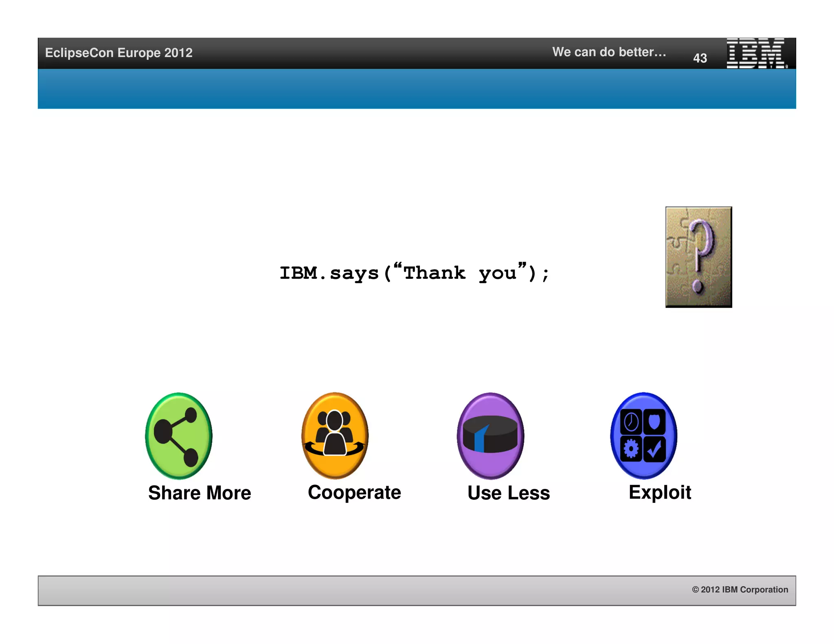
Task: Click the orange Cooperate people icon
Action: (335, 436)
